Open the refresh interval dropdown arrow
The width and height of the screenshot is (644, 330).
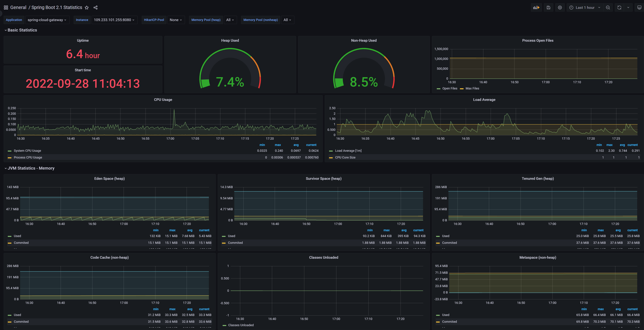tap(628, 7)
